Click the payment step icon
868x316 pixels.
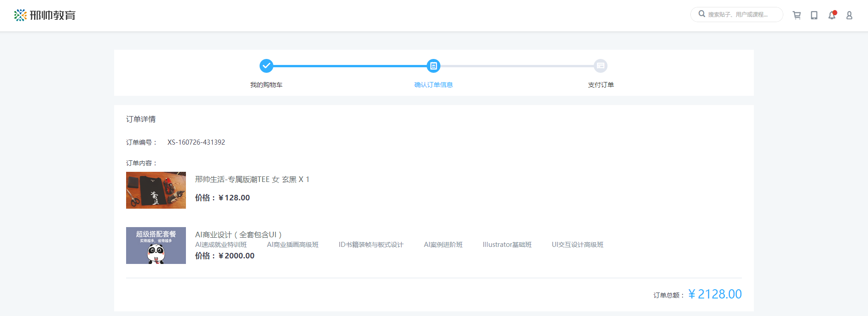coord(600,66)
